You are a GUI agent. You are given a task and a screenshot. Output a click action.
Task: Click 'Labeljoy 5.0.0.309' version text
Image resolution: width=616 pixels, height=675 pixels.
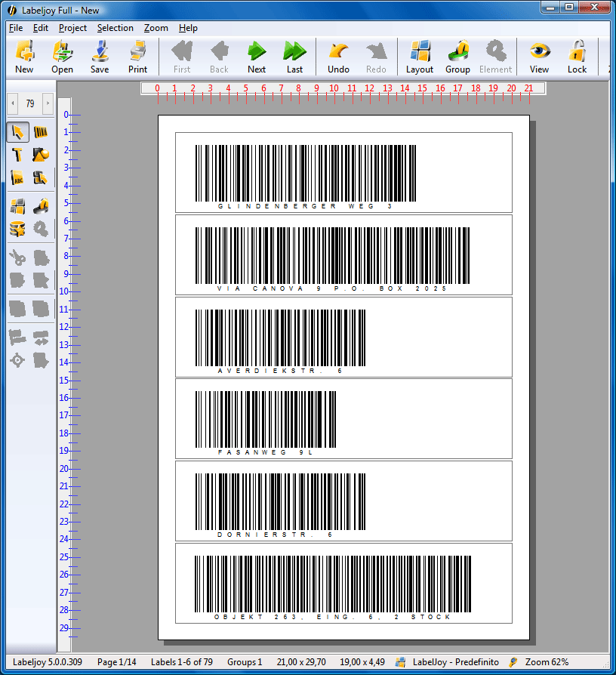(48, 662)
